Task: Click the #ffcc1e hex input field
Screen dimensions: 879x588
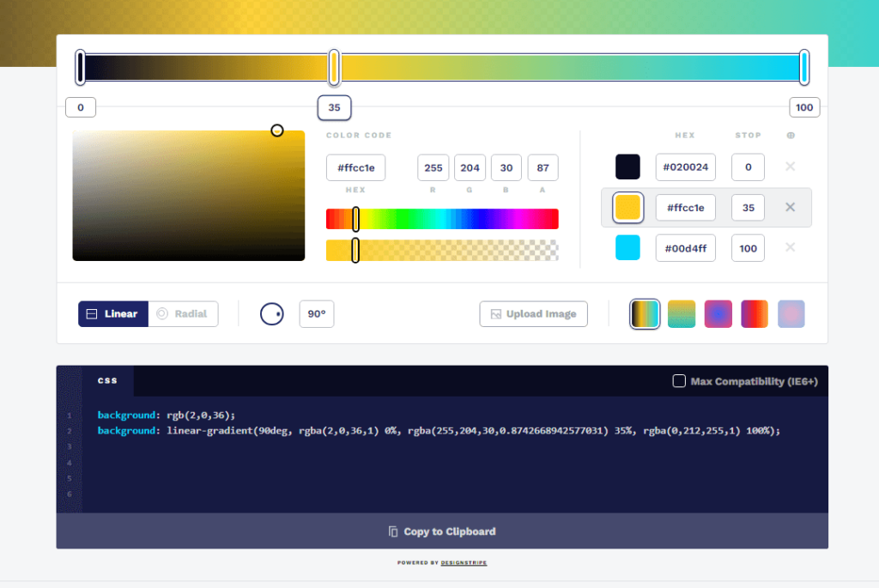Action: [x=355, y=167]
